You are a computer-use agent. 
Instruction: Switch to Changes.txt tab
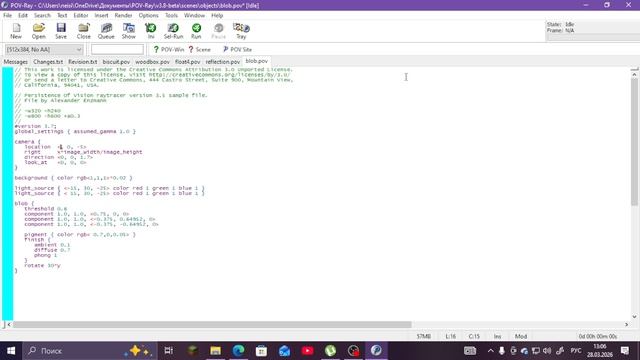(48, 62)
